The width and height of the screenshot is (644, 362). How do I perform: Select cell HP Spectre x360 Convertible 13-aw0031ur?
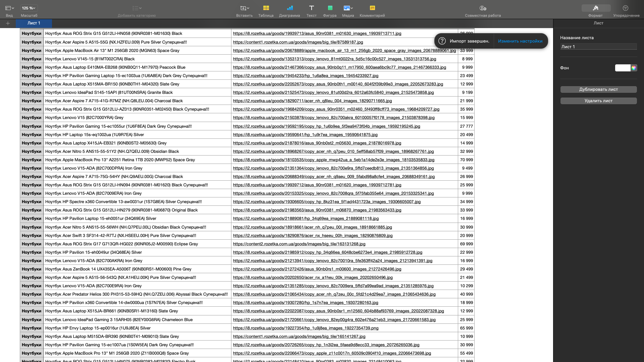coord(137,202)
